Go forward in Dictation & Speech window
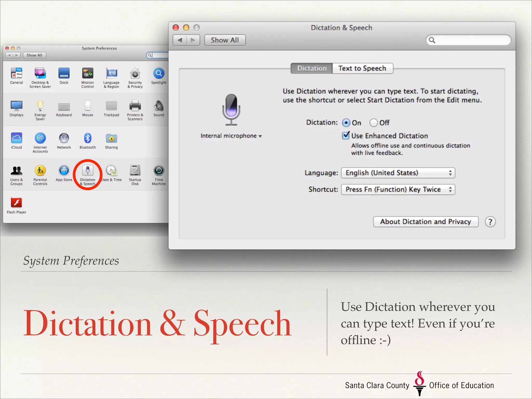This screenshot has width=532, height=399. pyautogui.click(x=193, y=40)
